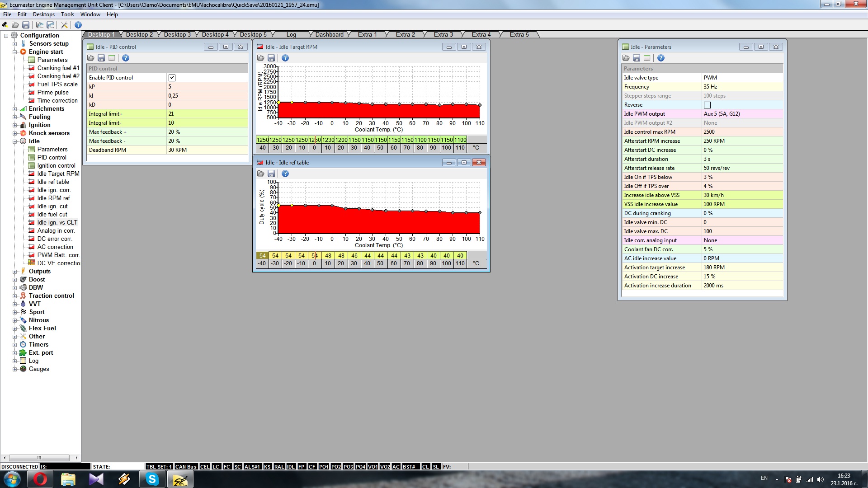Click save icon in Idle Target RPM window
868x488 pixels.
coord(271,58)
